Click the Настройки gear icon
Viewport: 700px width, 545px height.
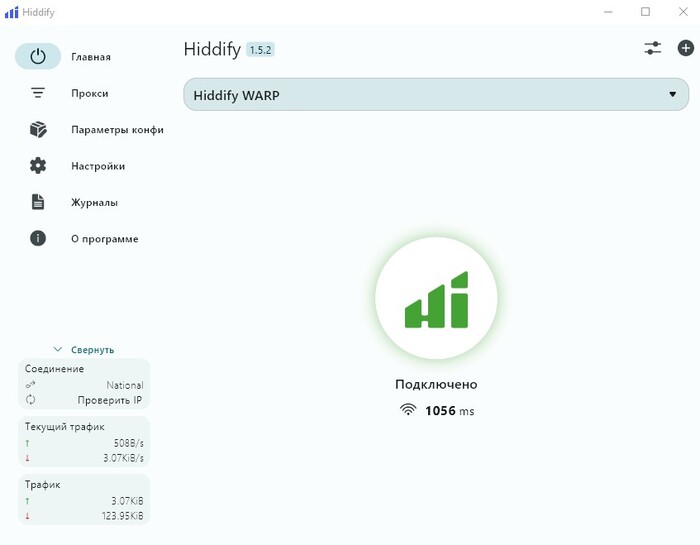coord(38,166)
